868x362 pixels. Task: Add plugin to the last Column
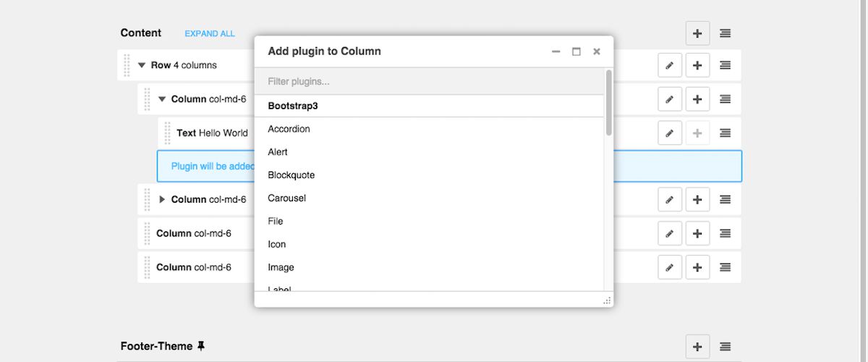click(x=697, y=268)
